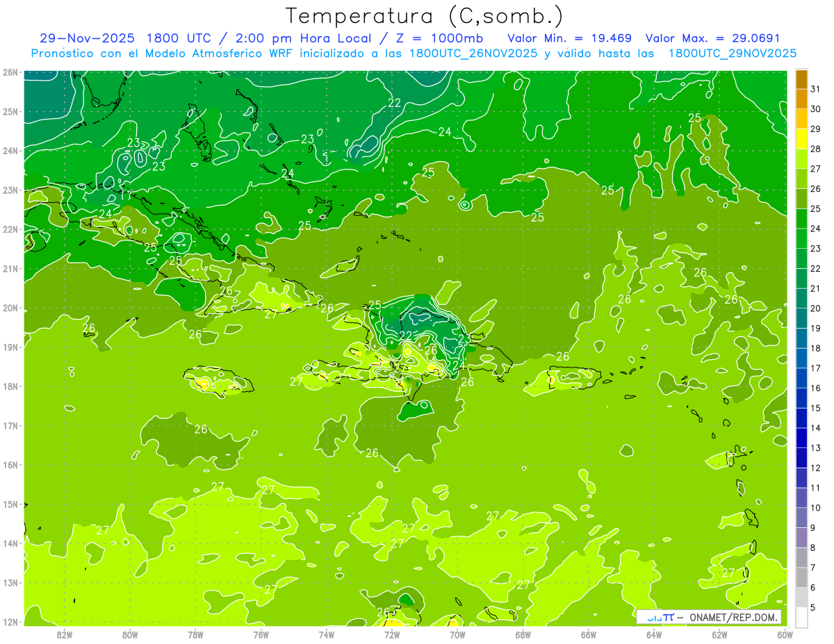Click the color scale label 31

[816, 89]
